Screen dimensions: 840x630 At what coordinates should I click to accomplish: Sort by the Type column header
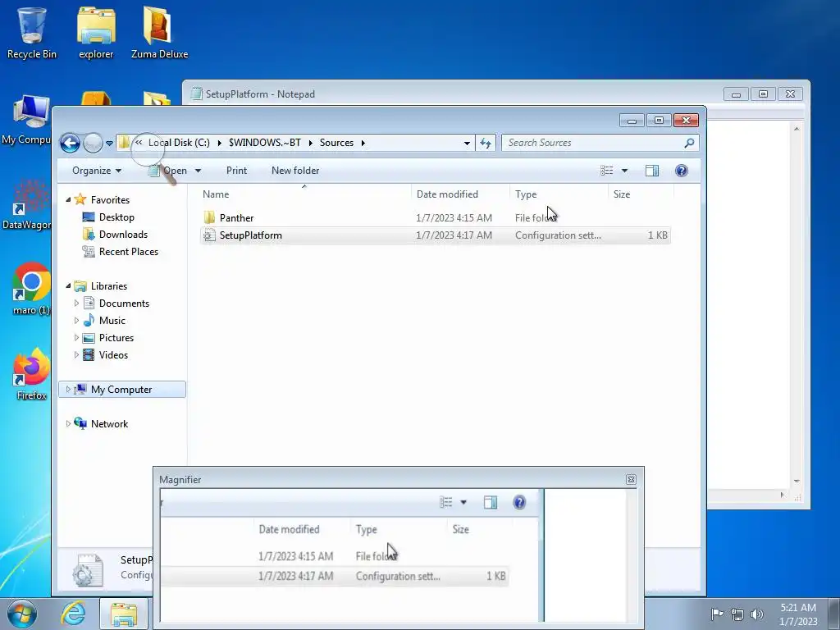[x=559, y=194]
